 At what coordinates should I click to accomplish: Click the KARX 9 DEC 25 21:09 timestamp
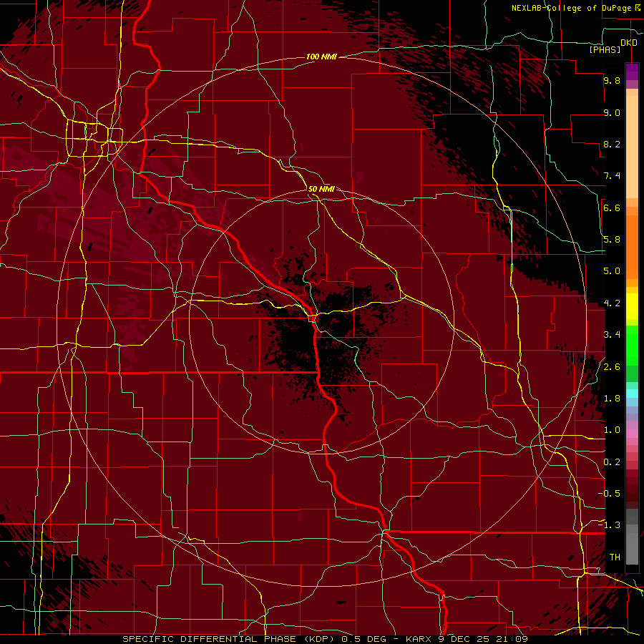(x=467, y=639)
